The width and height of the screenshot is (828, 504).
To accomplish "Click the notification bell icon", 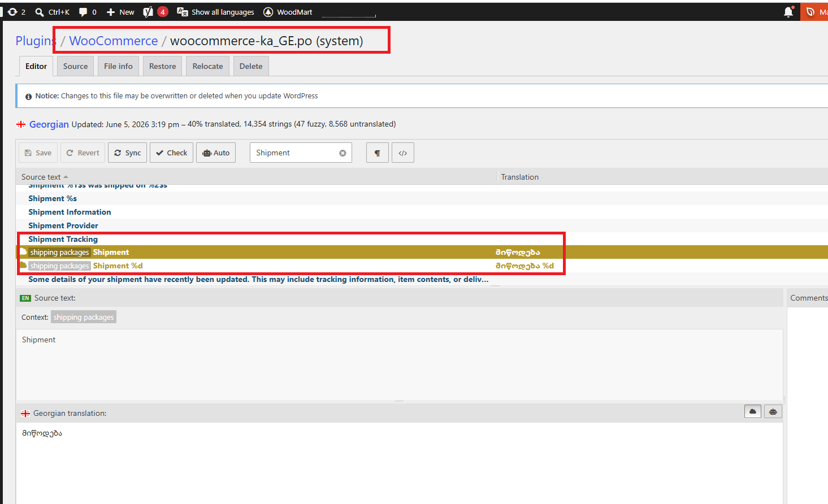I will pos(788,12).
